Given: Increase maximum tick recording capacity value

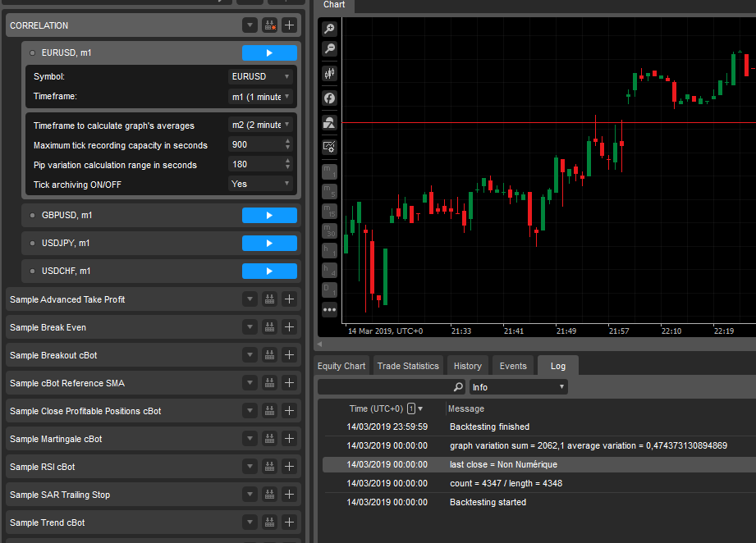Looking at the screenshot, I should (x=287, y=141).
